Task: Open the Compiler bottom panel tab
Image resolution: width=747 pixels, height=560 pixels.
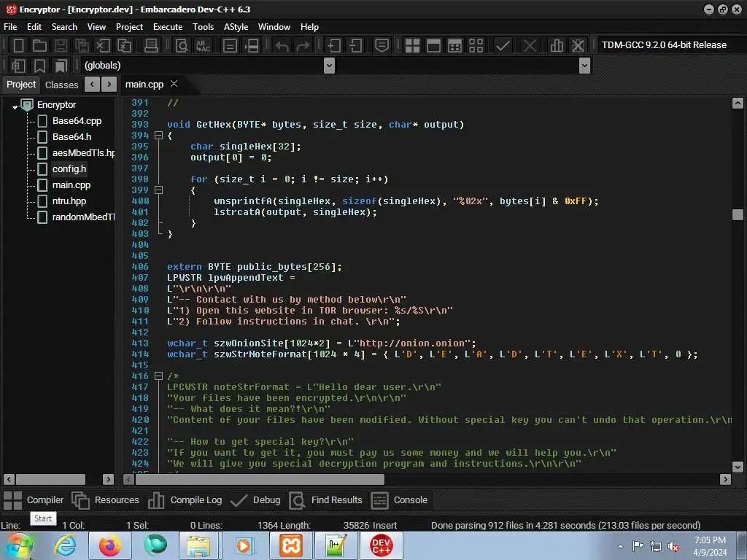Action: pyautogui.click(x=34, y=500)
